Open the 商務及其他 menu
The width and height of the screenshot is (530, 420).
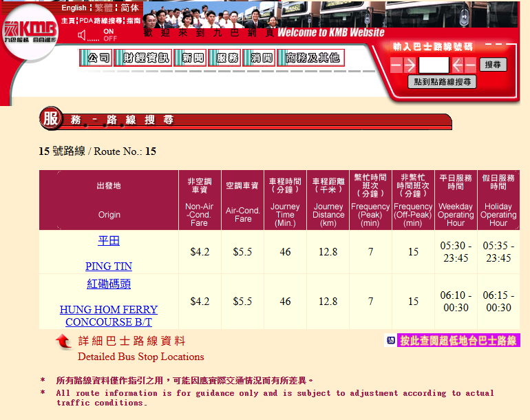(x=310, y=58)
